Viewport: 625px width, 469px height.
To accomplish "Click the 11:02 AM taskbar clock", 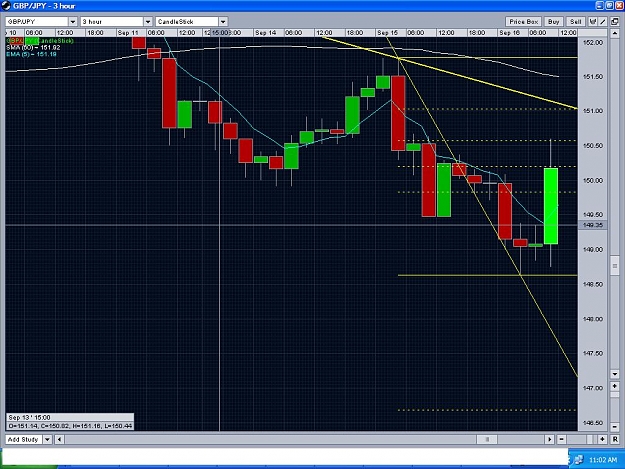I will 603,460.
